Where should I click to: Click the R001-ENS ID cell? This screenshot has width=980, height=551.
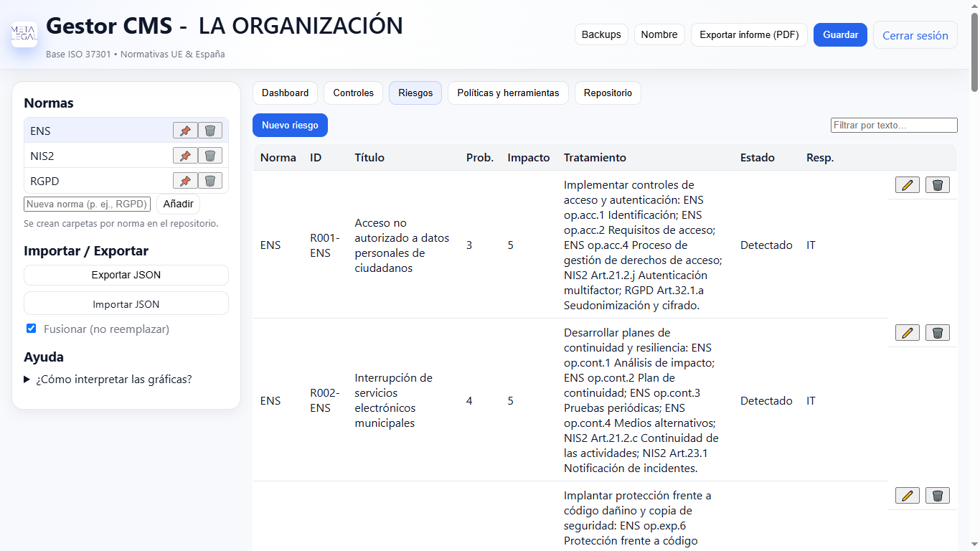pos(325,245)
